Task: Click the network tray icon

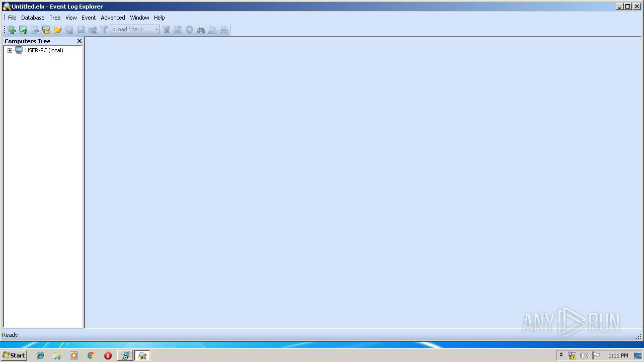Action: (x=572, y=355)
